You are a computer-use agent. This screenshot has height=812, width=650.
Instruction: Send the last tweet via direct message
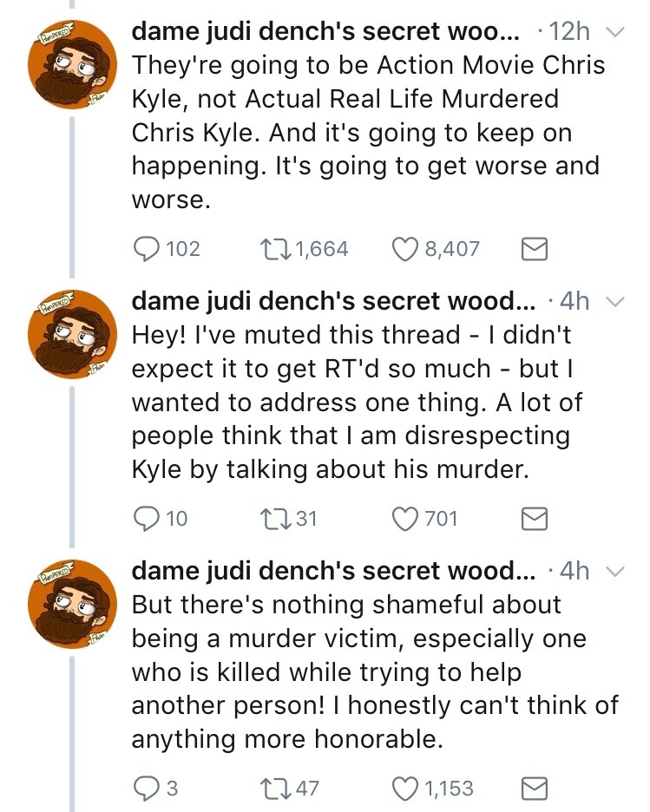pos(532,789)
